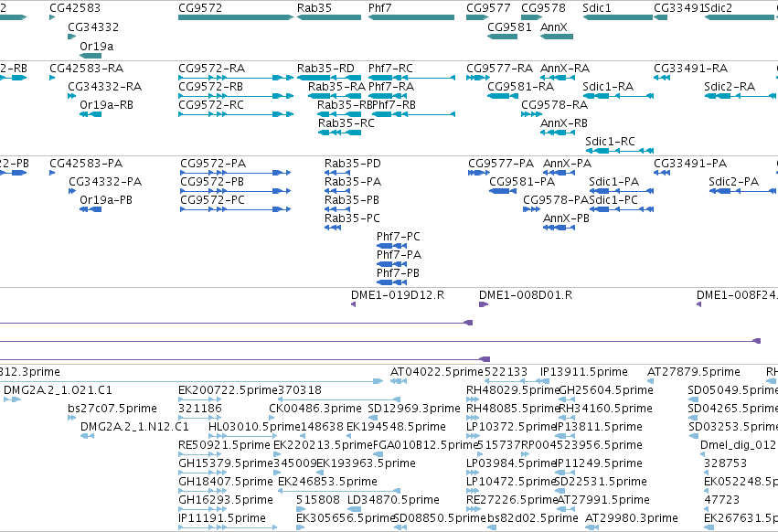The height and width of the screenshot is (532, 778).
Task: Open the CG33491-RA transcript label
Action: pos(690,68)
